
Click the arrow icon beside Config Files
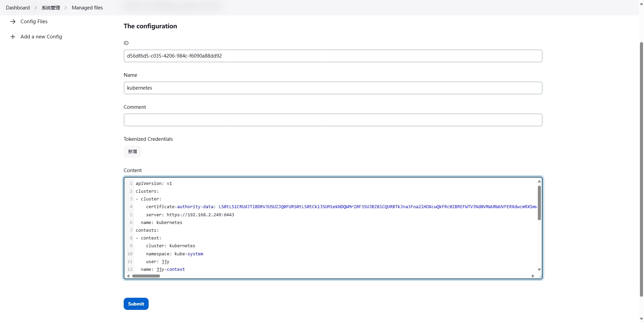point(13,22)
